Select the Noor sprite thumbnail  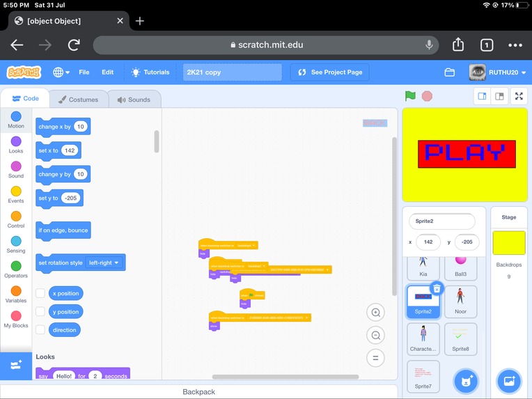tap(460, 302)
